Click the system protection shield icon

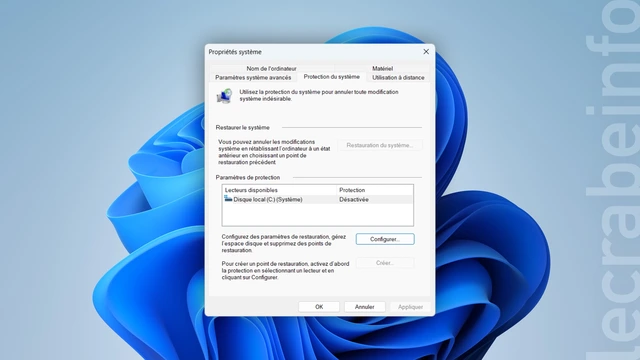coord(224,96)
